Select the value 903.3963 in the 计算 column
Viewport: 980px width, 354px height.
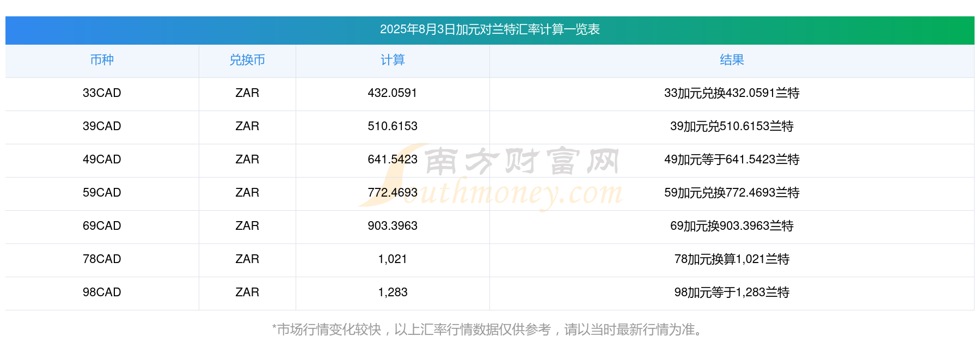pyautogui.click(x=393, y=226)
